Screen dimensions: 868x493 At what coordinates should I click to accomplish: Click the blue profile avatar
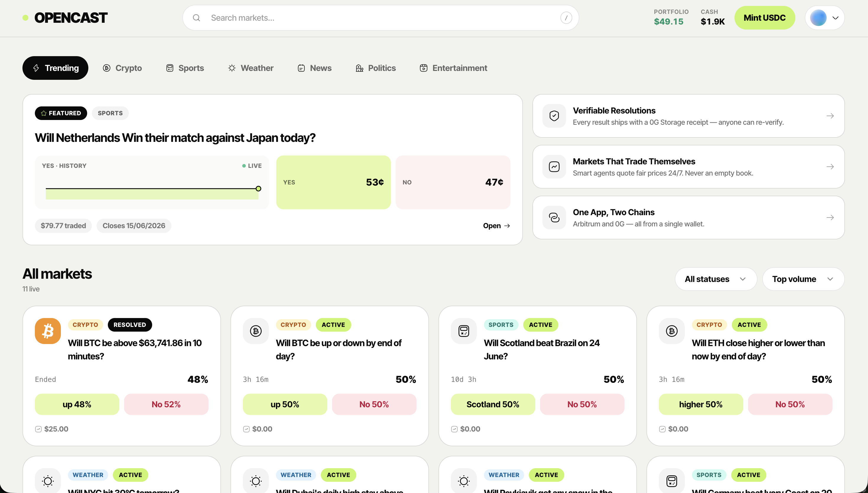tap(818, 18)
